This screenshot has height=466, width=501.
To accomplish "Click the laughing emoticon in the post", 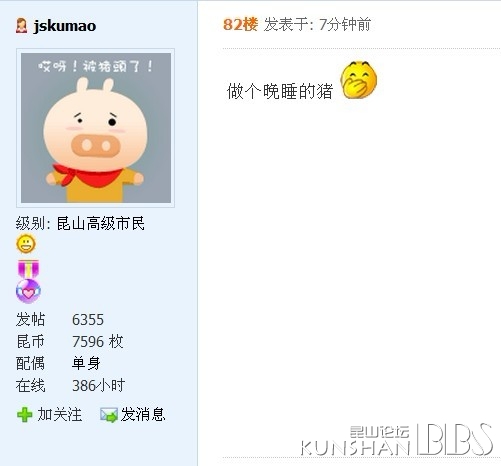I will [x=359, y=80].
